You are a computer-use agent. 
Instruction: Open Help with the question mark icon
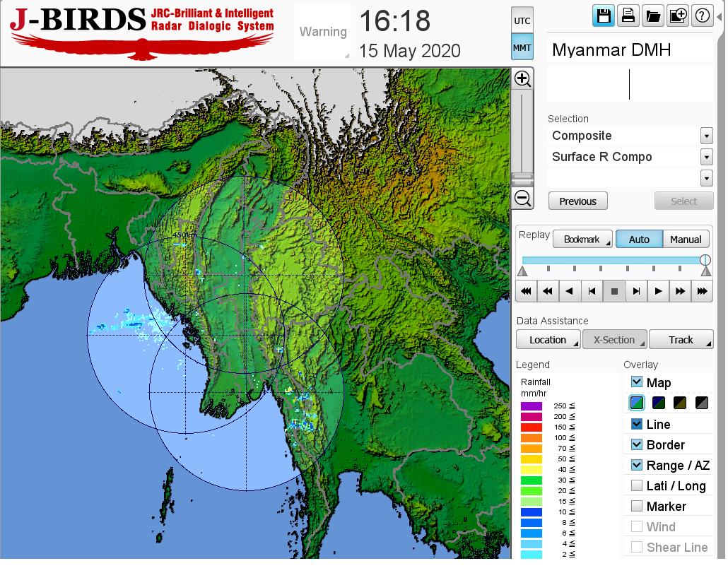tap(702, 16)
